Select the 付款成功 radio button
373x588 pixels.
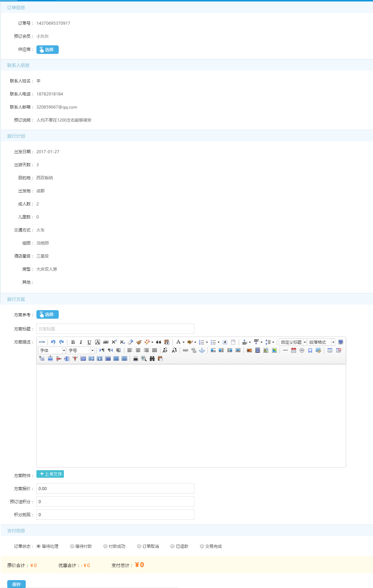point(105,546)
